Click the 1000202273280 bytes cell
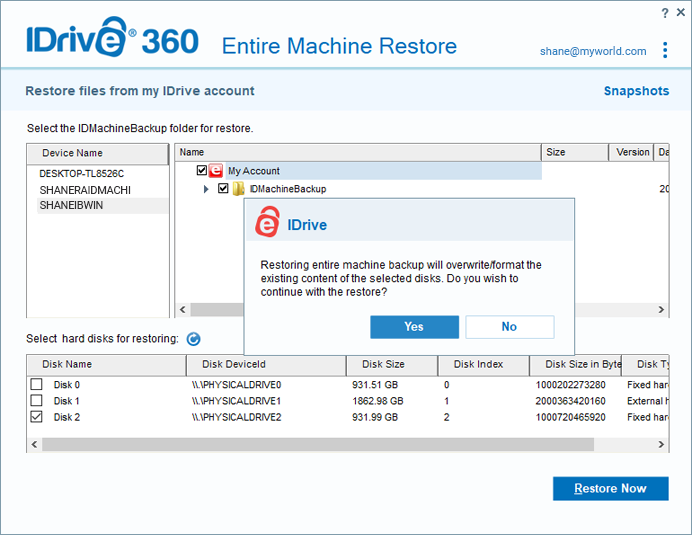The height and width of the screenshot is (535, 692). pyautogui.click(x=571, y=385)
